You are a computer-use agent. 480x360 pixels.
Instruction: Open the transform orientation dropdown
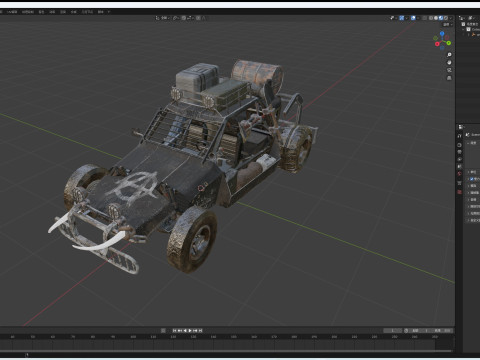click(x=162, y=18)
